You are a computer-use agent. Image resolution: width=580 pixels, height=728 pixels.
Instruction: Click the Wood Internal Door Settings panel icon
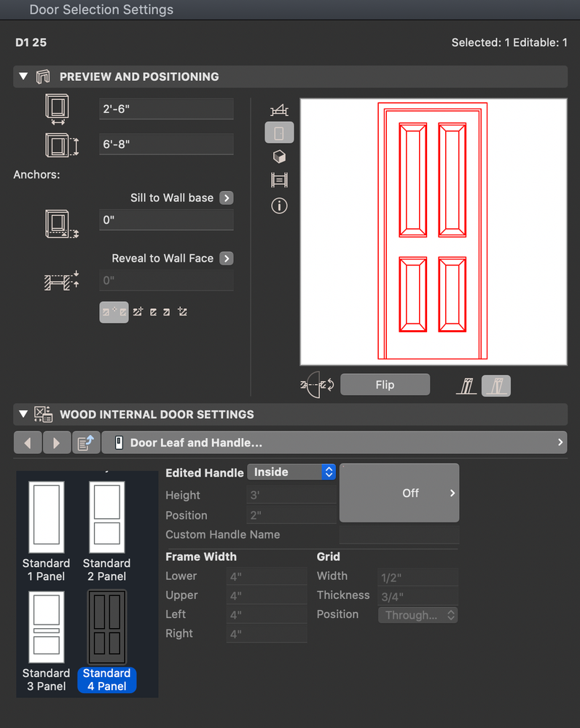tap(43, 414)
